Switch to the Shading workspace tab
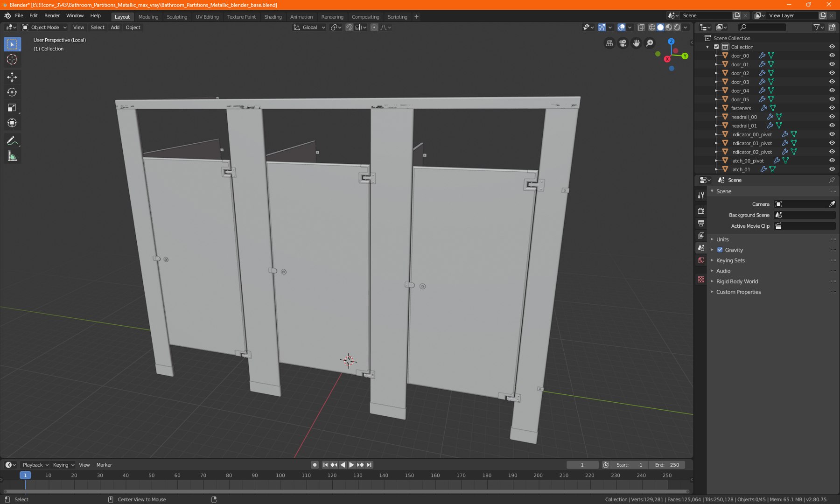 click(x=273, y=17)
